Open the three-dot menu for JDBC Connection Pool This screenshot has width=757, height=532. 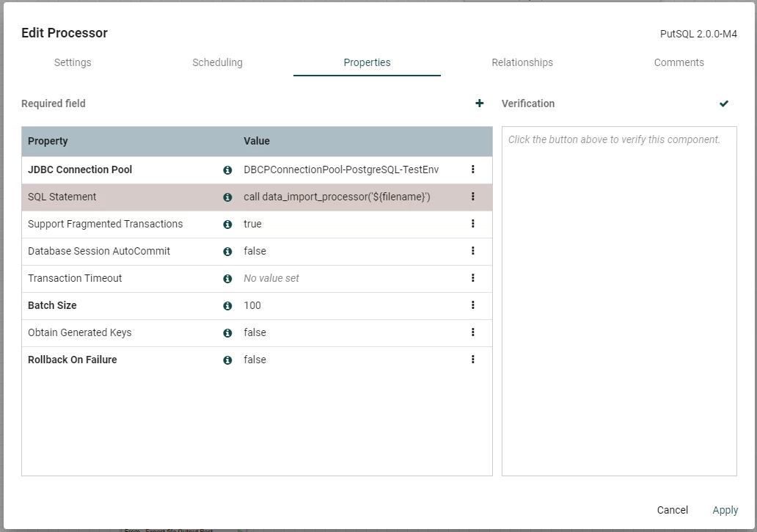[x=472, y=169]
